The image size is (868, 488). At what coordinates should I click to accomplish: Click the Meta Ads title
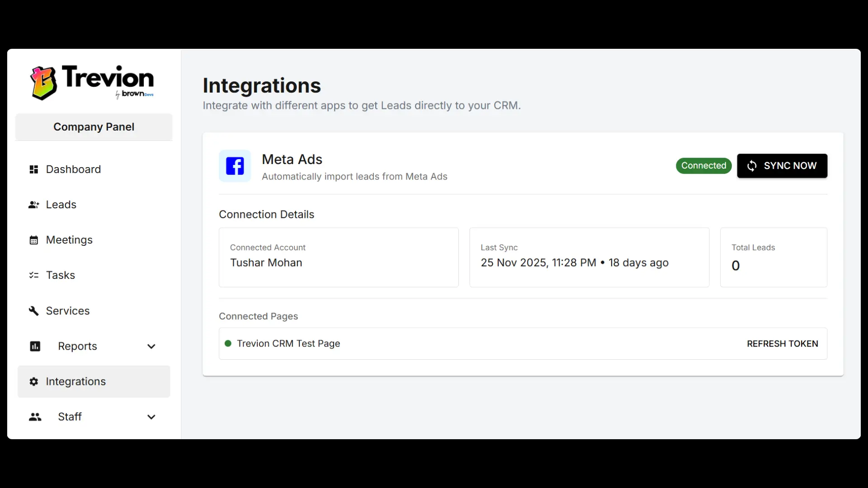click(x=292, y=160)
